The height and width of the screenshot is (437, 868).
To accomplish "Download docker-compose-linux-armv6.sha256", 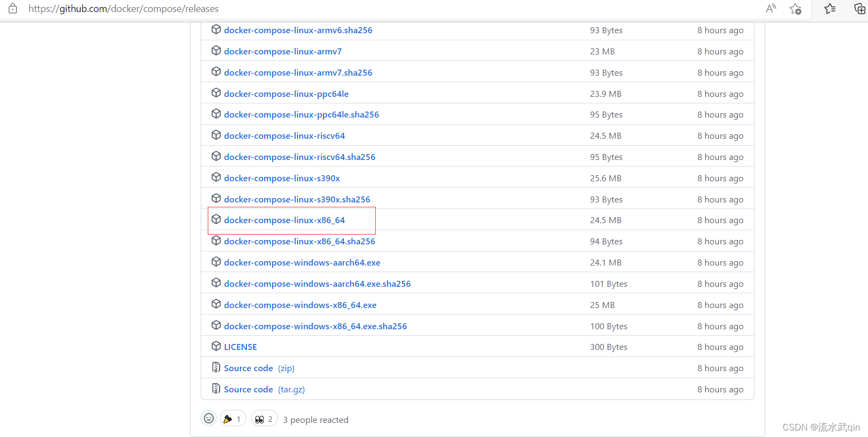I will (x=298, y=30).
